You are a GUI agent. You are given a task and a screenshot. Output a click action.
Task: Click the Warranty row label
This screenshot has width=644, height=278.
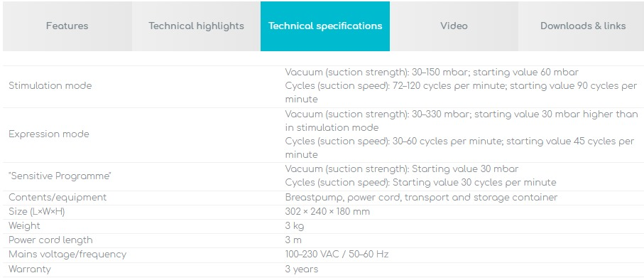click(30, 269)
